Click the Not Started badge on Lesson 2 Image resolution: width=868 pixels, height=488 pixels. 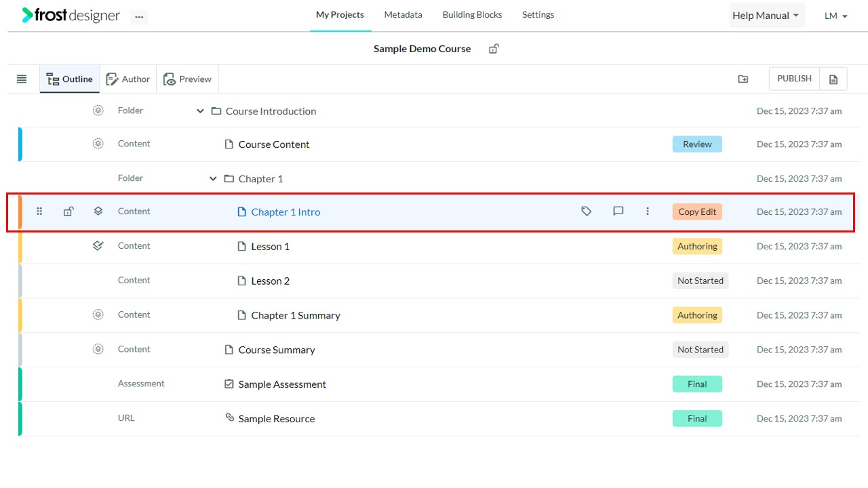701,281
